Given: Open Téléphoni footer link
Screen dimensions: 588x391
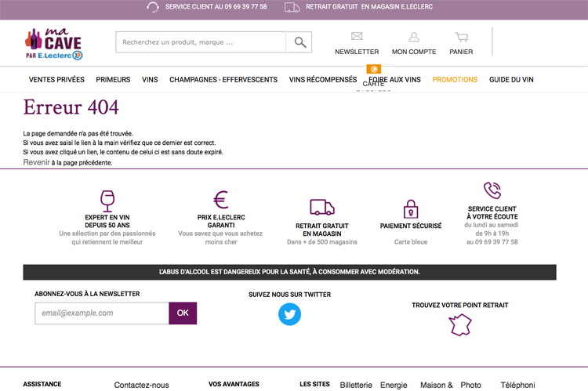Looking at the screenshot, I should click(x=518, y=385).
